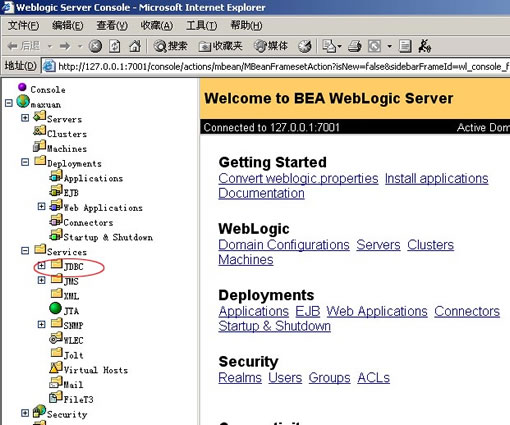The image size is (510, 425).
Task: Open the 文件(F) menu
Action: (23, 25)
